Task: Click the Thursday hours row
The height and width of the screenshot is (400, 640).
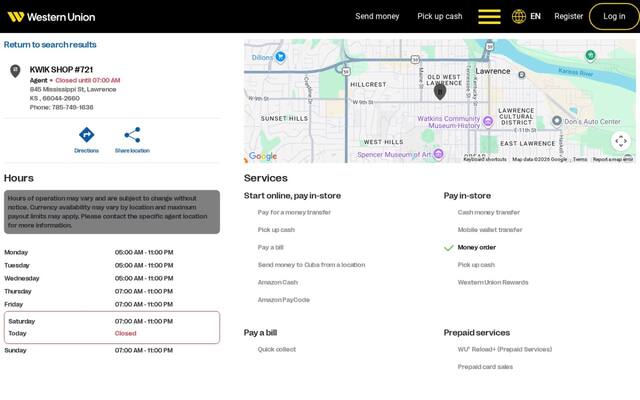Action: click(112, 291)
